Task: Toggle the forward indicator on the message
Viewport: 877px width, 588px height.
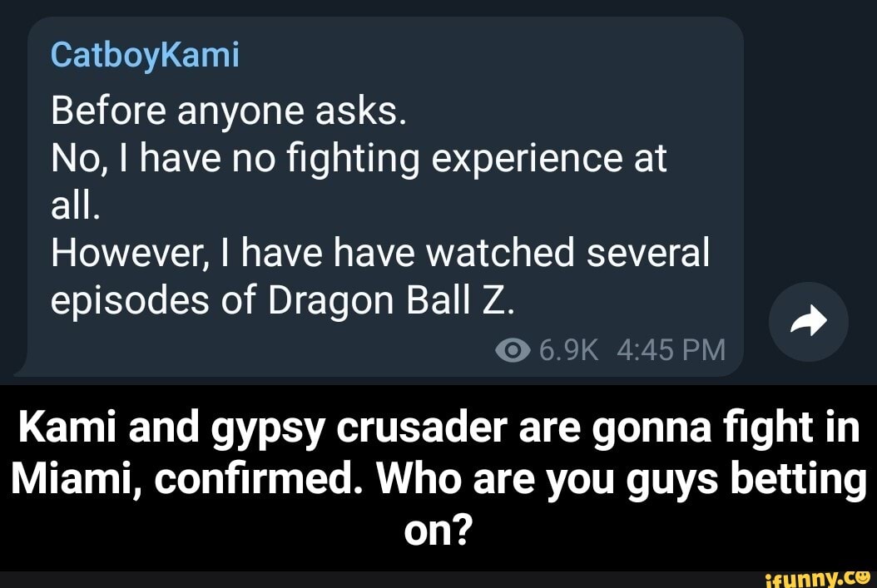Action: click(x=809, y=322)
